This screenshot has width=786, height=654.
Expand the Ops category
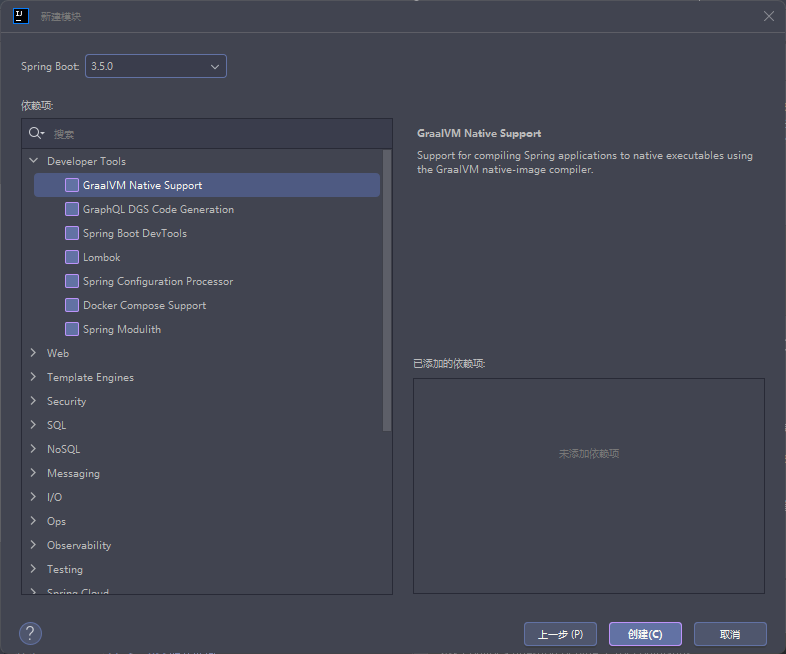34,521
